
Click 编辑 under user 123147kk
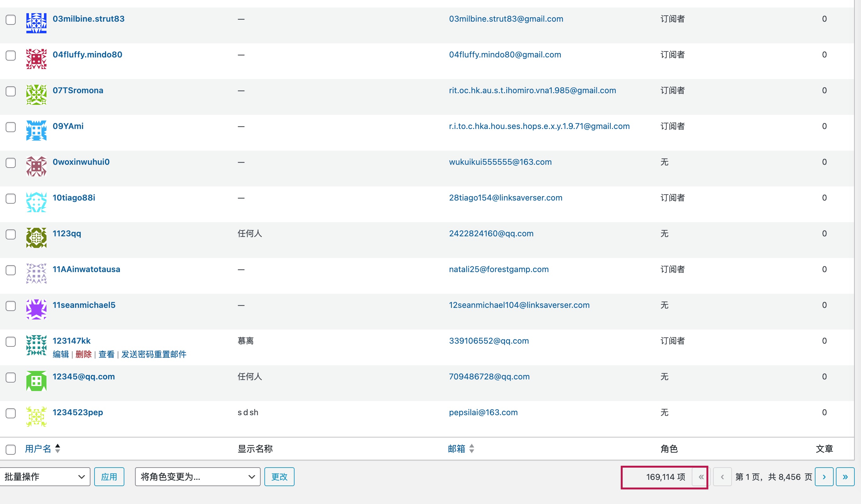[61, 354]
